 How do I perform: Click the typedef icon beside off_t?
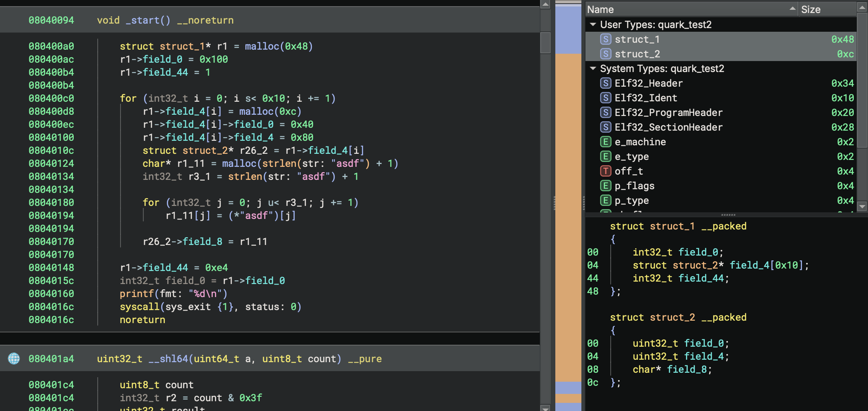[x=605, y=171]
